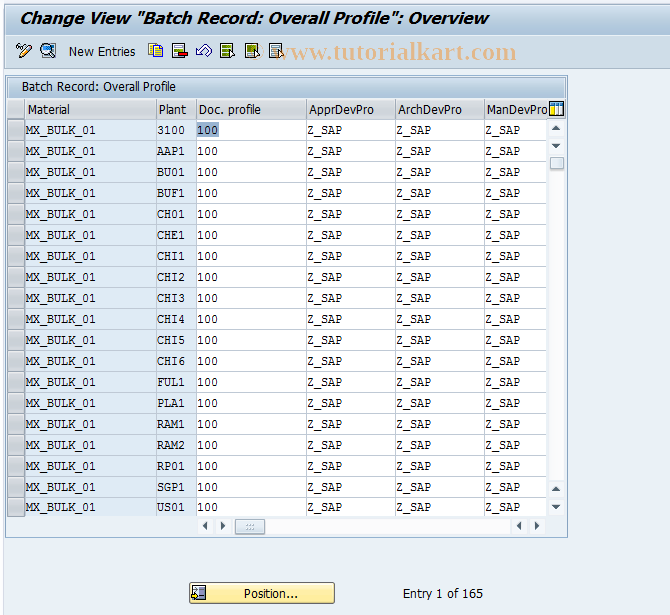Click Doc. profile field for plant FUL1
Viewport: 670px width, 615px height.
point(251,382)
